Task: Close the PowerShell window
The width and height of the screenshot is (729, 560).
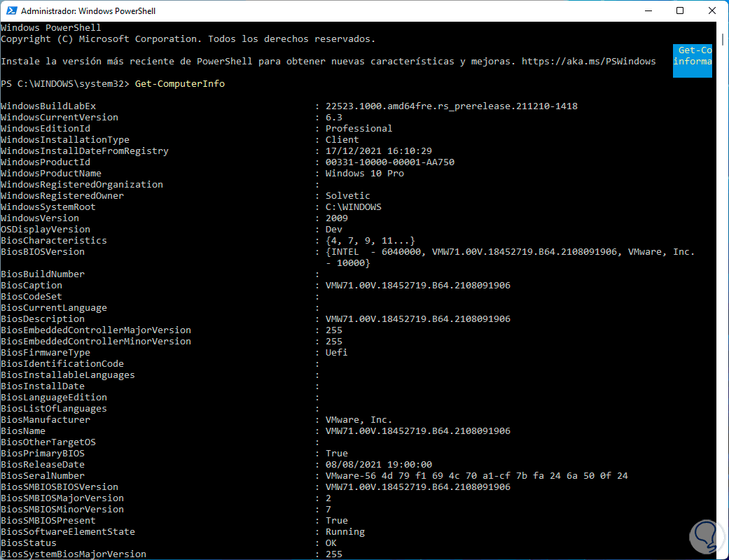Action: (x=712, y=11)
